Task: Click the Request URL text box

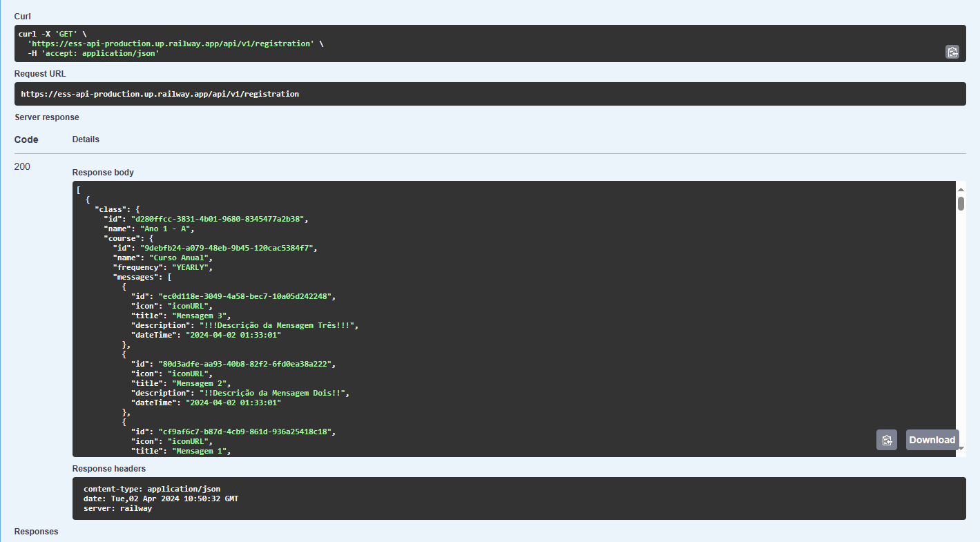Action: click(x=490, y=94)
